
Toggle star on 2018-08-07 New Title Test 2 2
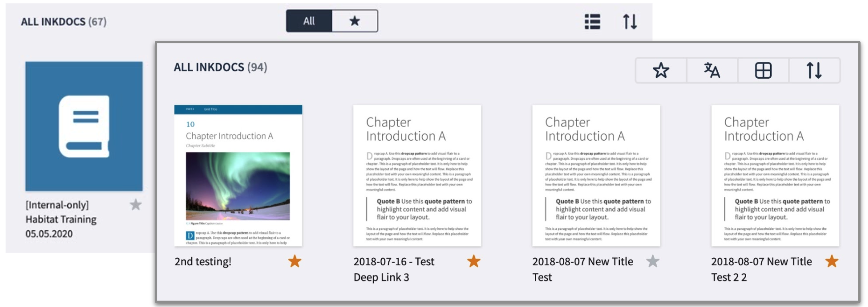pyautogui.click(x=832, y=261)
